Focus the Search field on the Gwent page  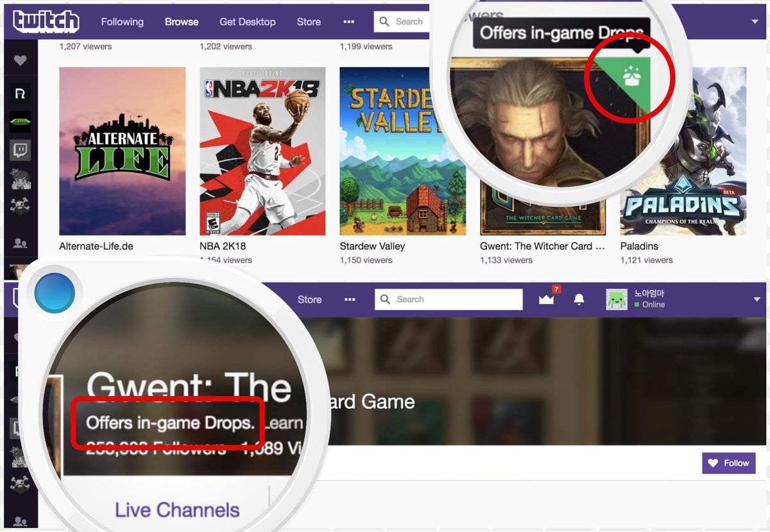click(x=449, y=300)
